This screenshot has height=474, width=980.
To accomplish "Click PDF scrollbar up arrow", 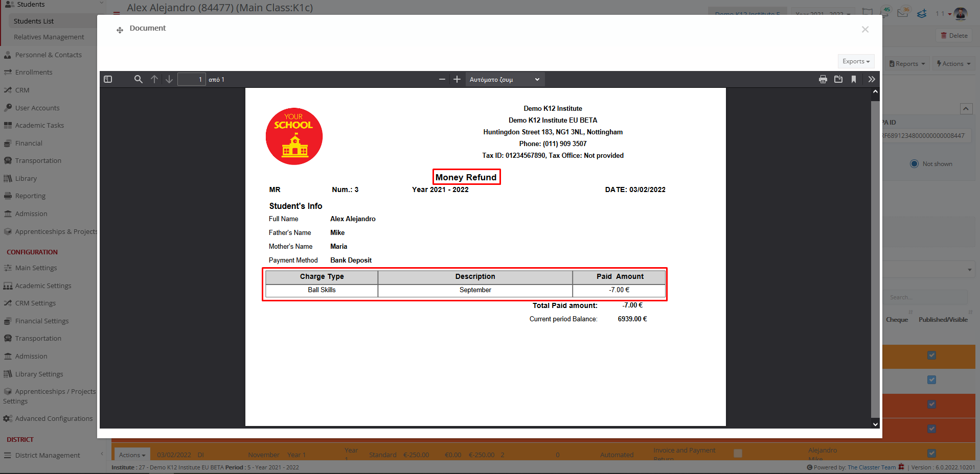I will click(x=875, y=92).
